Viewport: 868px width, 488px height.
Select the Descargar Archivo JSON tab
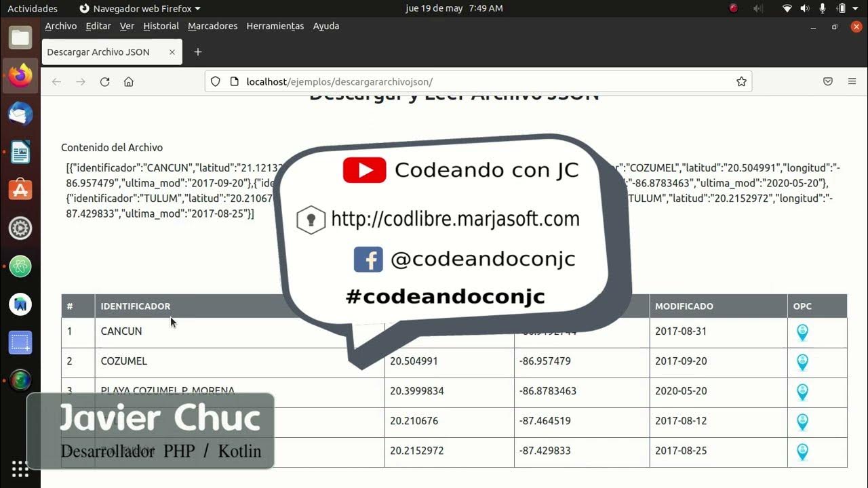112,52
